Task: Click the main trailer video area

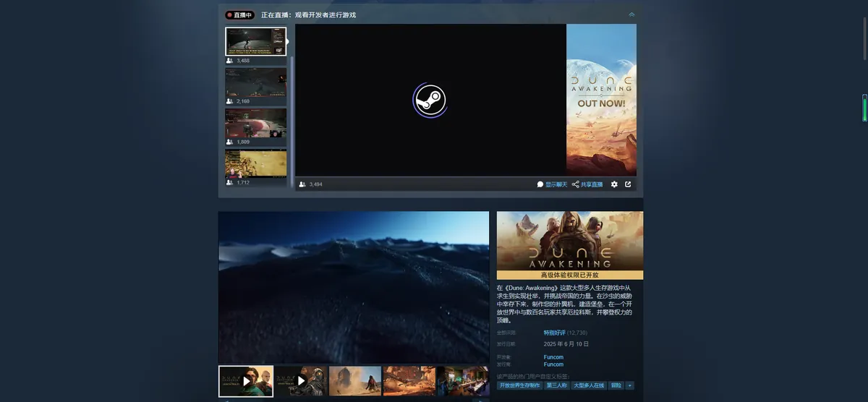Action: [354, 287]
